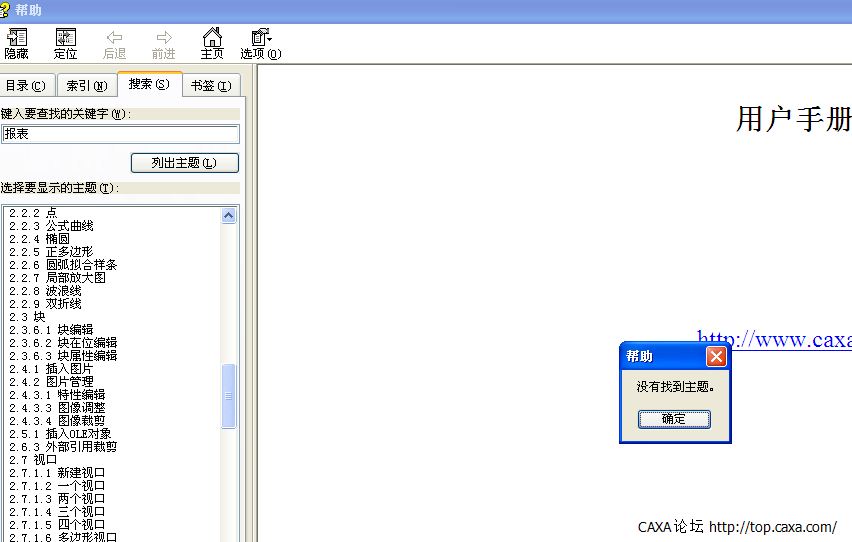The image size is (852, 542).
Task: Select topic 2.4.3.4 图像裁剪
Action: (57, 421)
